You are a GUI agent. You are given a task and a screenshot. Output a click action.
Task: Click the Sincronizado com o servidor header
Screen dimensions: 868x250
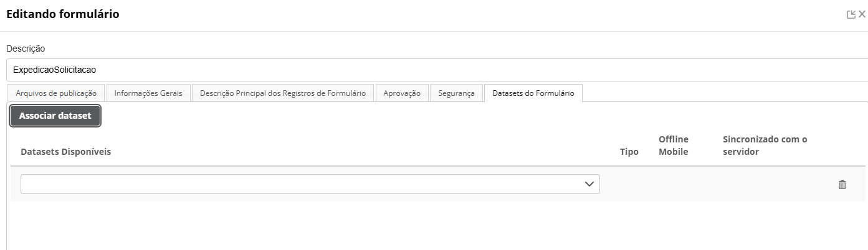[x=765, y=146]
